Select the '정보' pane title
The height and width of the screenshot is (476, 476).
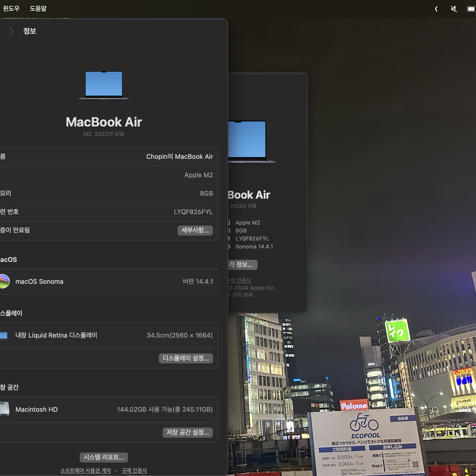(x=30, y=31)
